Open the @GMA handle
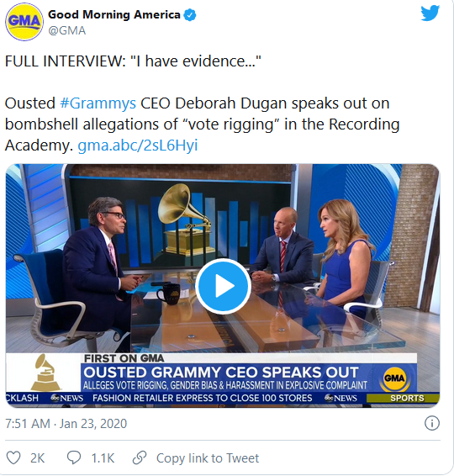The width and height of the screenshot is (454, 476). click(x=67, y=30)
